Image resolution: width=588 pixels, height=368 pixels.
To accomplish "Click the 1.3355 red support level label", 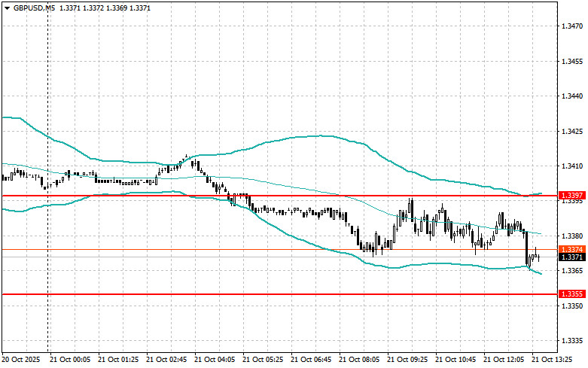I will [572, 293].
